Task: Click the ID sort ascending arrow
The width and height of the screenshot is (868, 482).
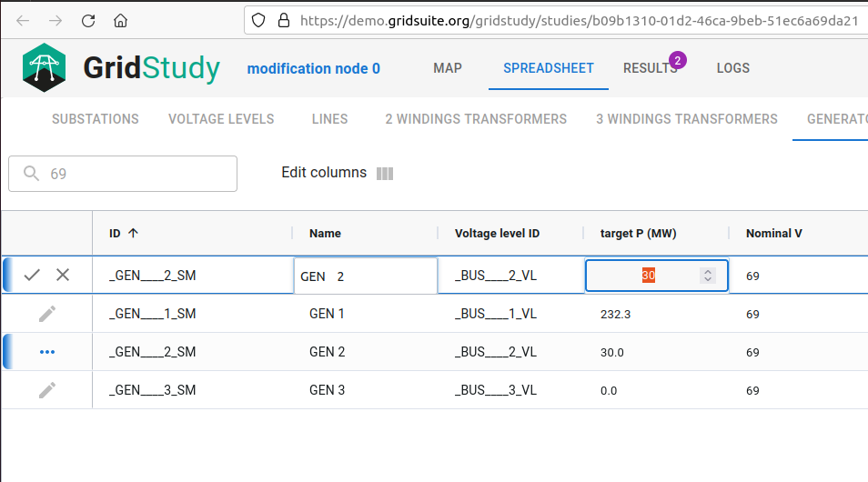Action: point(133,233)
